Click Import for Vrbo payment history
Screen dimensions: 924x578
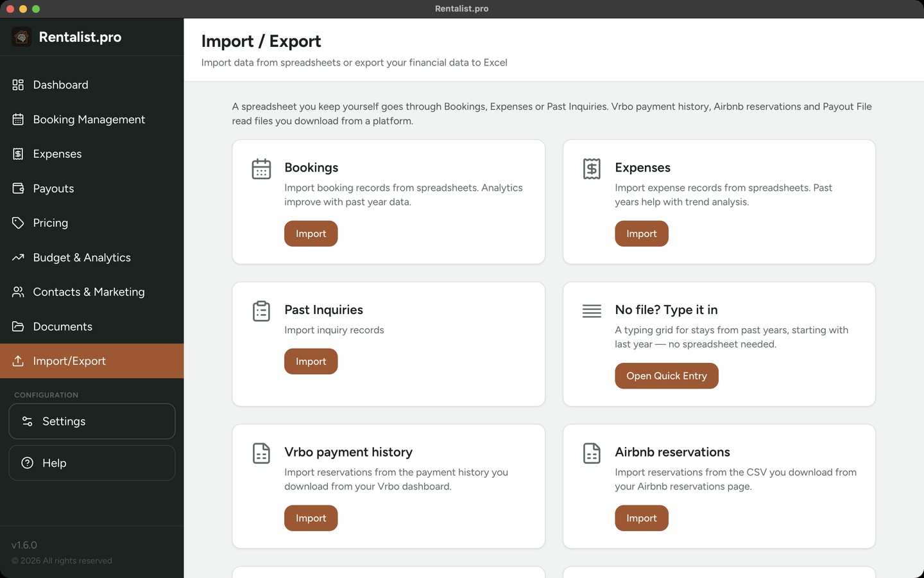[311, 518]
